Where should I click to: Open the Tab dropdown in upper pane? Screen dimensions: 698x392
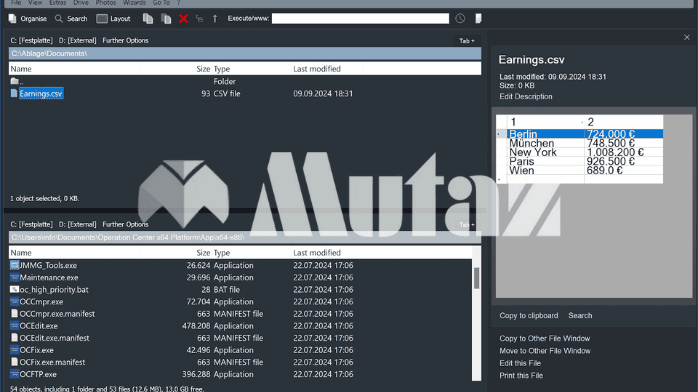467,41
